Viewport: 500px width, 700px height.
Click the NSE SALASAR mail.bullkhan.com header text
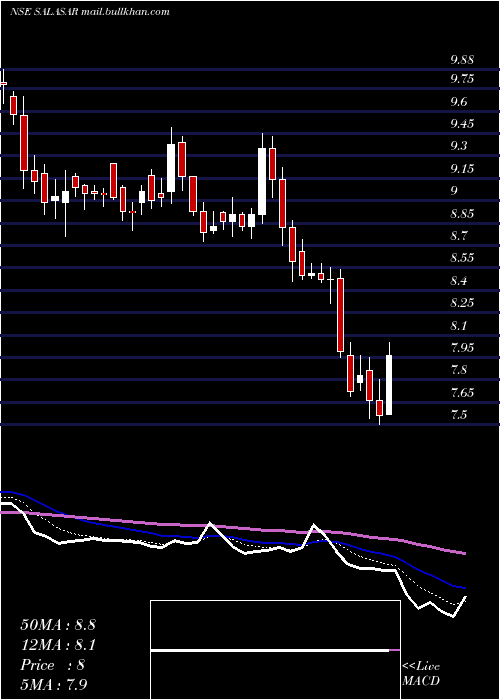[90, 12]
